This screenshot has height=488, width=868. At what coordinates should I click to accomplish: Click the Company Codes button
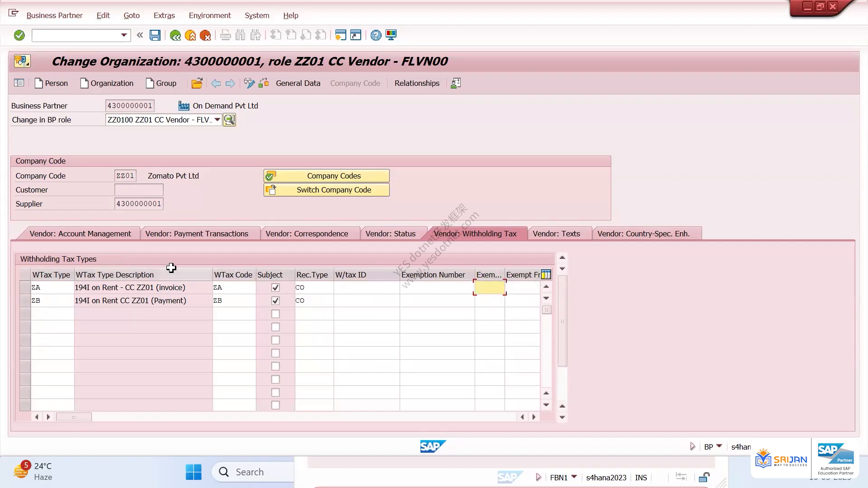pos(326,176)
